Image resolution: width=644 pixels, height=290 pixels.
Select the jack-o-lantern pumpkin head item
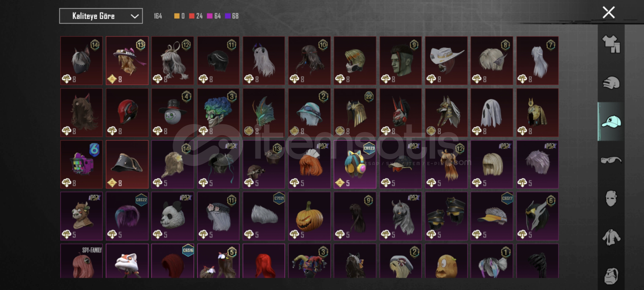pos(309,216)
